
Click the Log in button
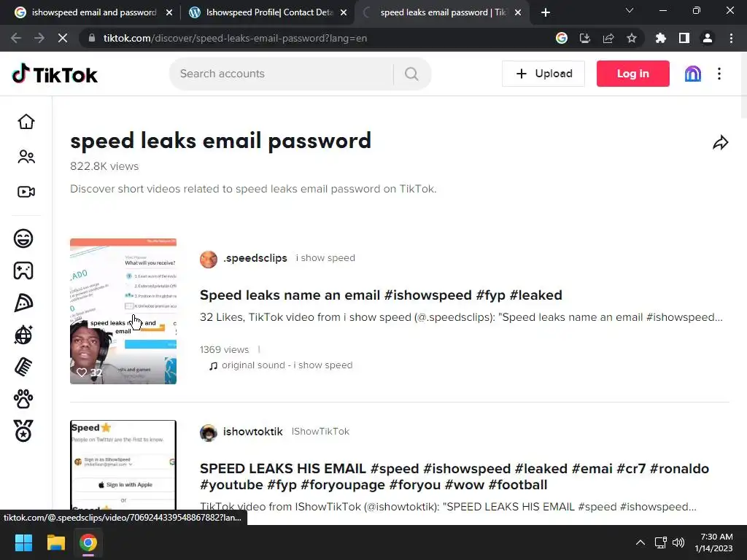tap(632, 74)
